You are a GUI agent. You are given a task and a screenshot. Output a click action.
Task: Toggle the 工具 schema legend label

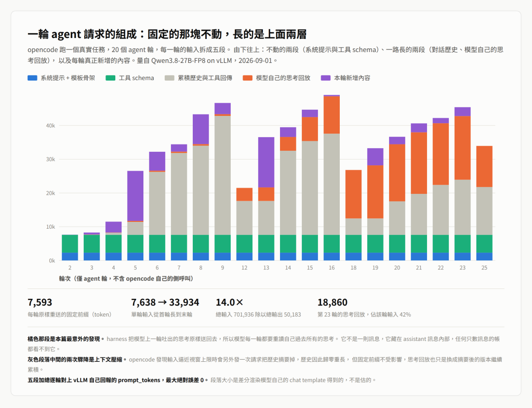pyautogui.click(x=137, y=78)
